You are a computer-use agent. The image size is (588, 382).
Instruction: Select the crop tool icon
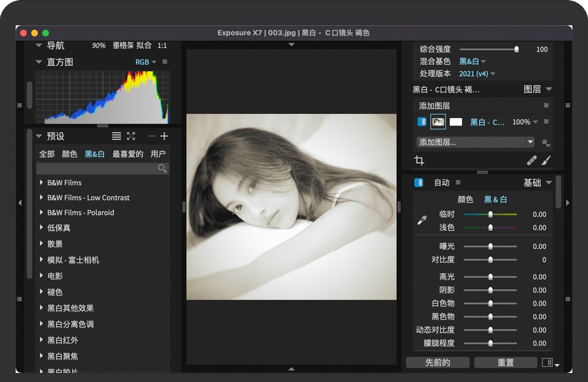(x=420, y=160)
